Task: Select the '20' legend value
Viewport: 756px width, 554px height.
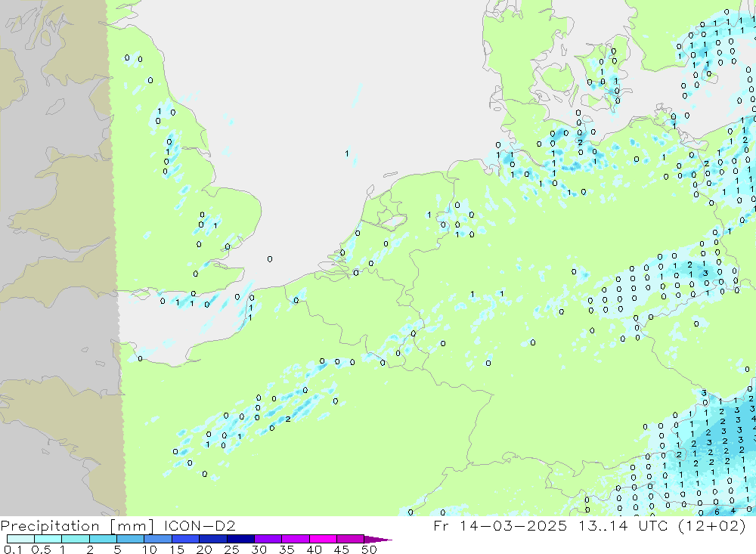Action: coord(204,549)
